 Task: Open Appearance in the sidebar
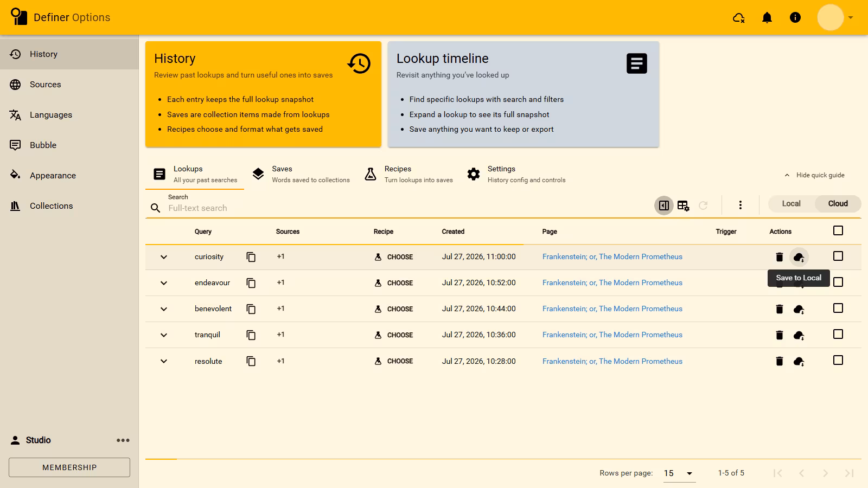(69, 176)
